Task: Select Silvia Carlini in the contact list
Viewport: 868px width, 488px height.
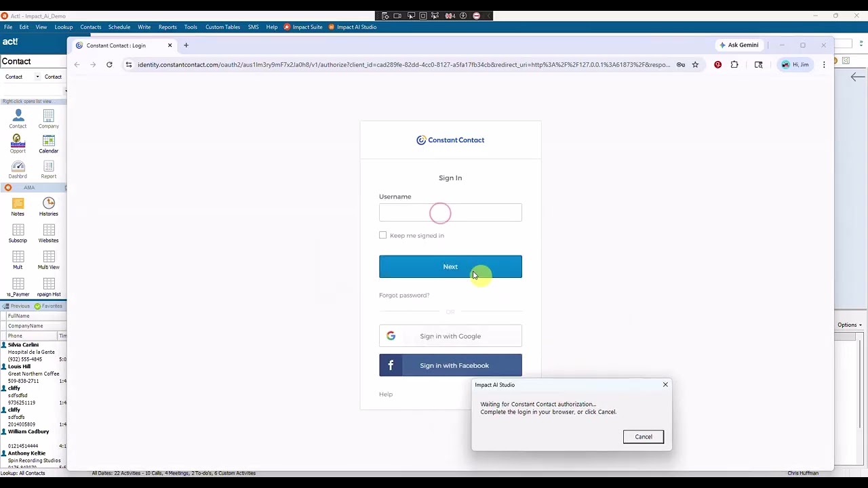Action: tap(23, 345)
